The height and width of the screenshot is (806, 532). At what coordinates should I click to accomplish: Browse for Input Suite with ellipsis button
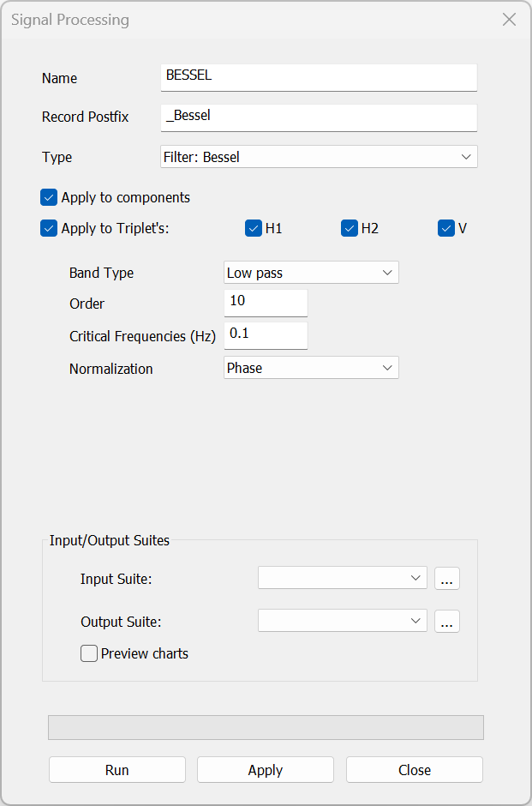pyautogui.click(x=446, y=579)
